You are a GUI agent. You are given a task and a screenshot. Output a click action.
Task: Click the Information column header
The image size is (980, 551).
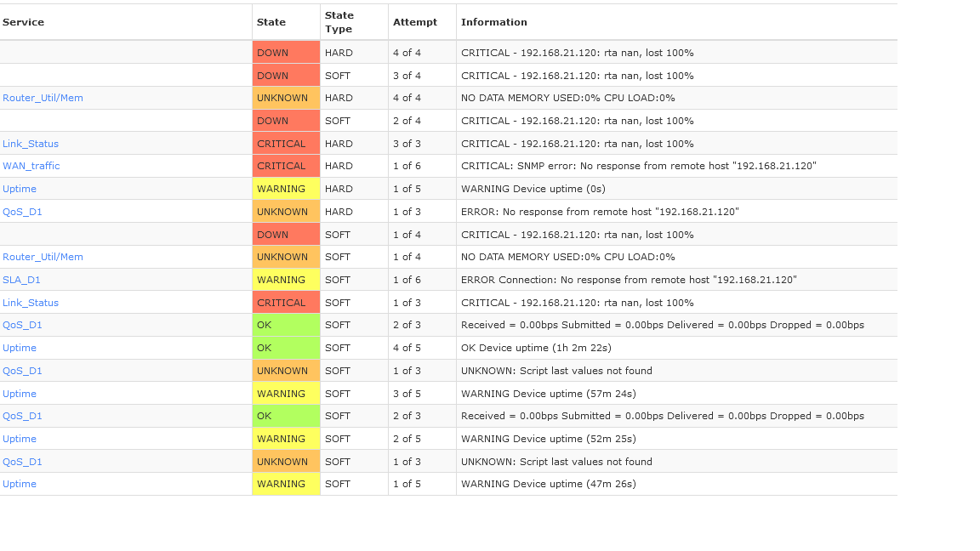pos(494,22)
